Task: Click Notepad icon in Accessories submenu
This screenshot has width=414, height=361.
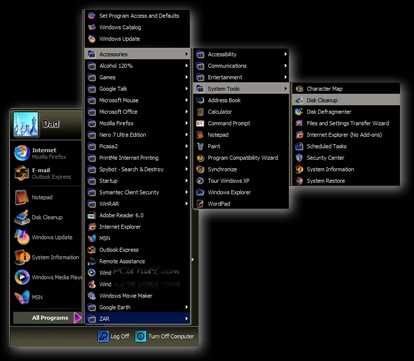Action: click(x=200, y=135)
